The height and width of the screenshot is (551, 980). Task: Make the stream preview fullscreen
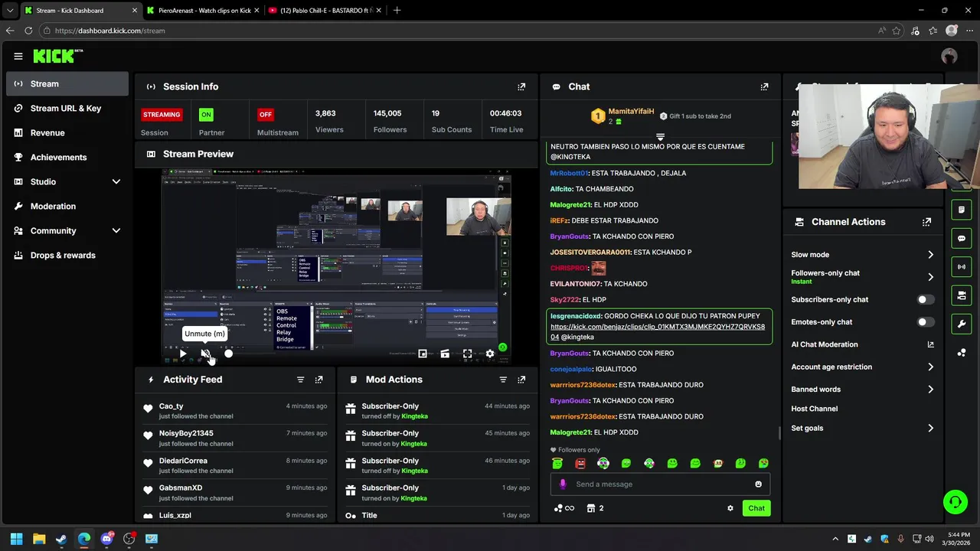click(x=467, y=354)
